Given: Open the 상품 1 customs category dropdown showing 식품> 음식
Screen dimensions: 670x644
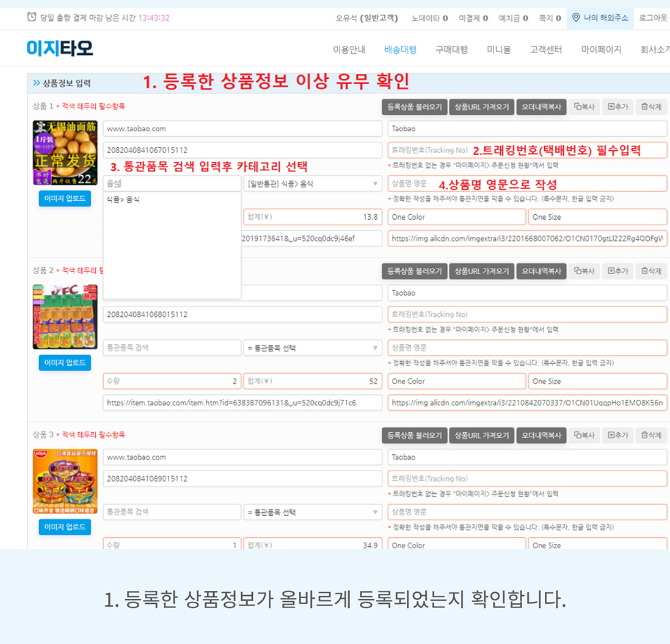Looking at the screenshot, I should tap(312, 184).
